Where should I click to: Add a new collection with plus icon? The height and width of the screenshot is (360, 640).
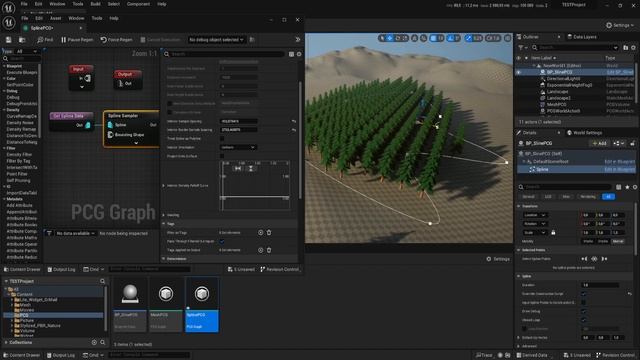tap(94, 342)
